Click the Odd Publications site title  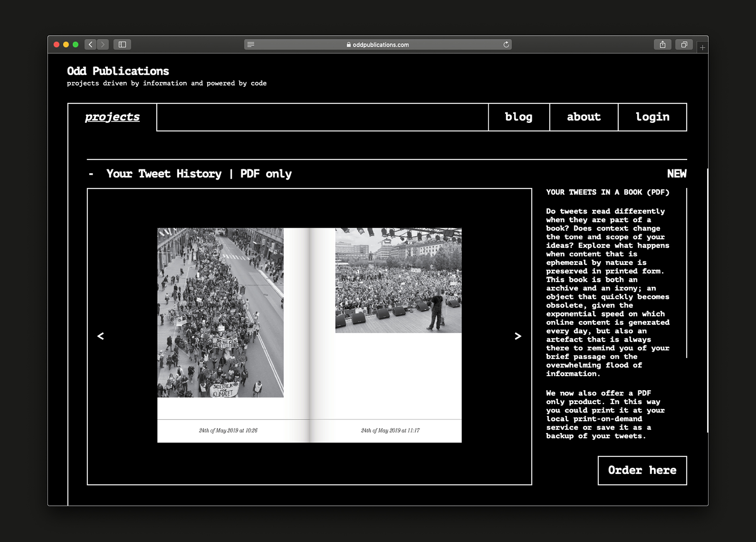pyautogui.click(x=118, y=71)
